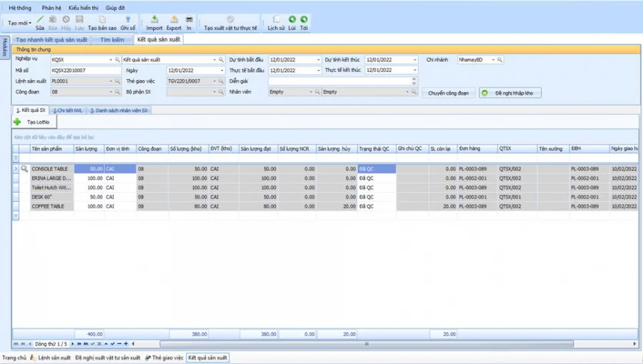The width and height of the screenshot is (643, 364).
Task: Jump to first record navigator icon
Action: coord(16,344)
